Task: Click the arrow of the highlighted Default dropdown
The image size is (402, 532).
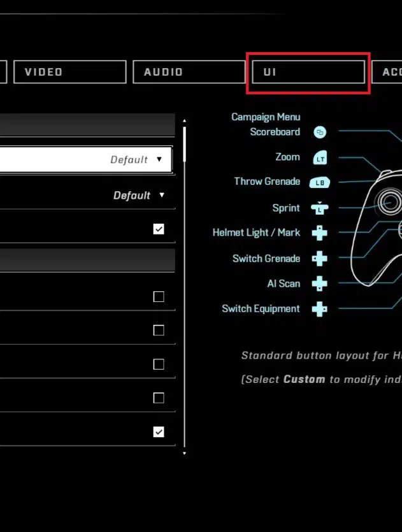Action: point(159,159)
